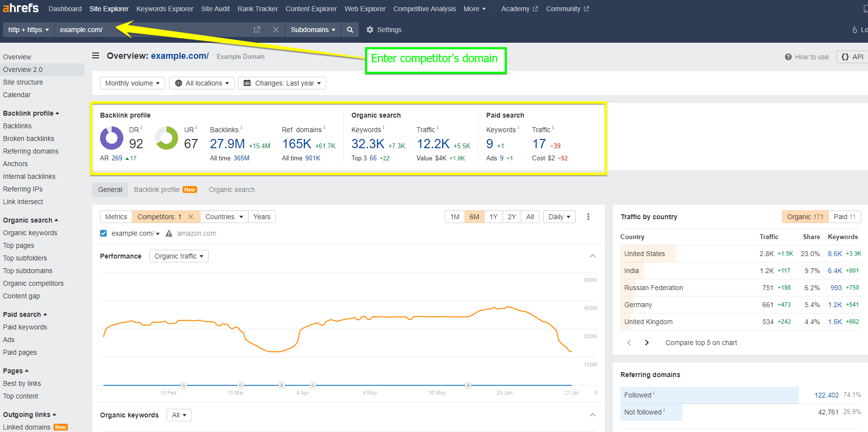
Task: Open Monthly volume dropdown
Action: pyautogui.click(x=133, y=83)
